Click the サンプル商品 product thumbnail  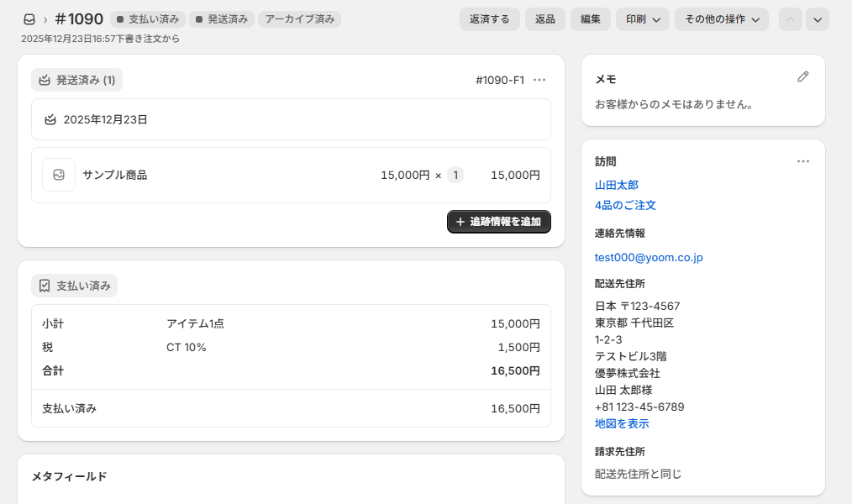[x=59, y=175]
